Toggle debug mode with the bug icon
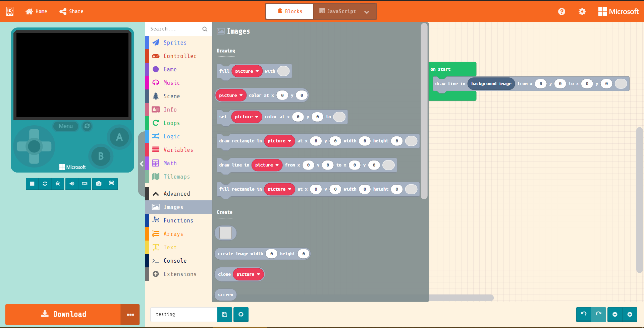The width and height of the screenshot is (644, 328). [x=58, y=184]
